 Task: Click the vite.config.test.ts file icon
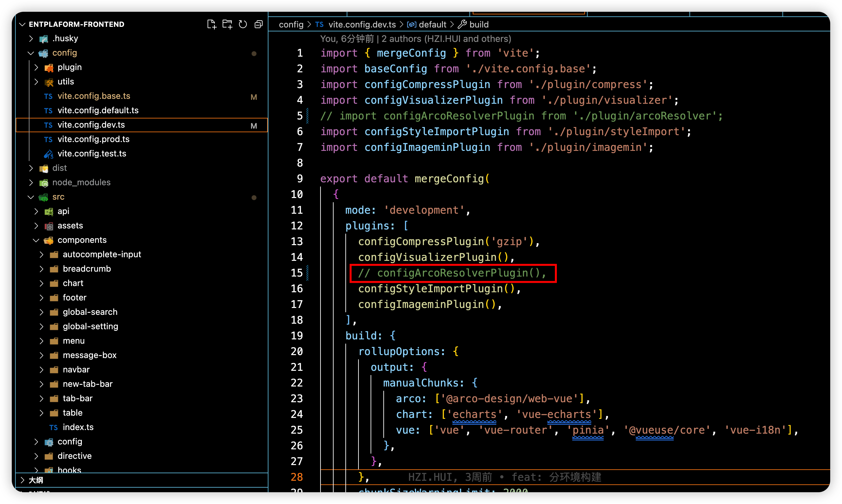click(x=48, y=154)
